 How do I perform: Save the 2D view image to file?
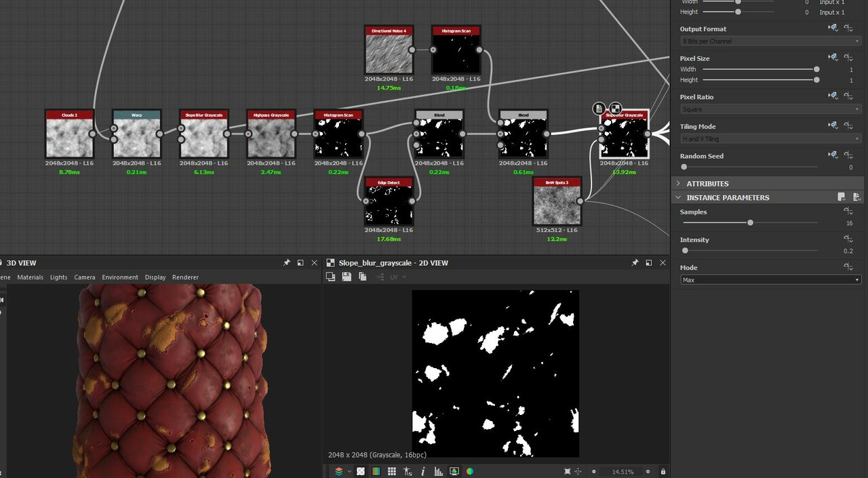click(x=347, y=277)
